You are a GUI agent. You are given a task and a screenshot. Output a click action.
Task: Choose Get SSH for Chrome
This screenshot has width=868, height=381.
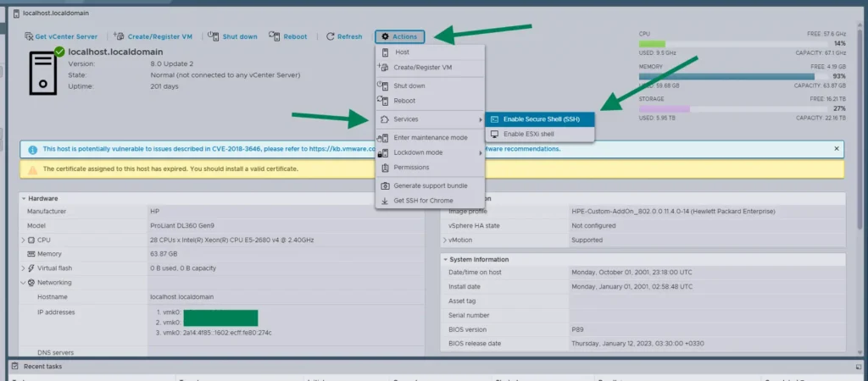[x=430, y=201]
